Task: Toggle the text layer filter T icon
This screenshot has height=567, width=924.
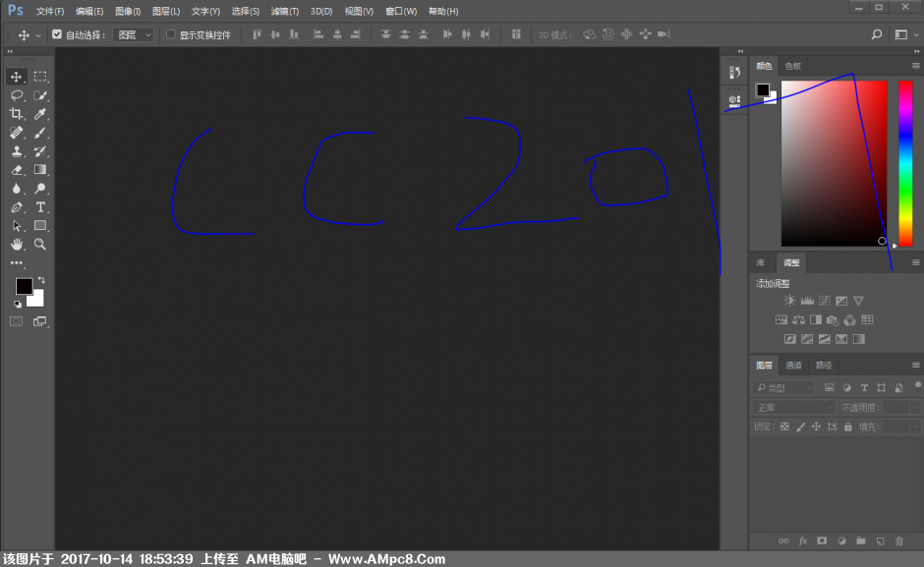Action: tap(864, 388)
